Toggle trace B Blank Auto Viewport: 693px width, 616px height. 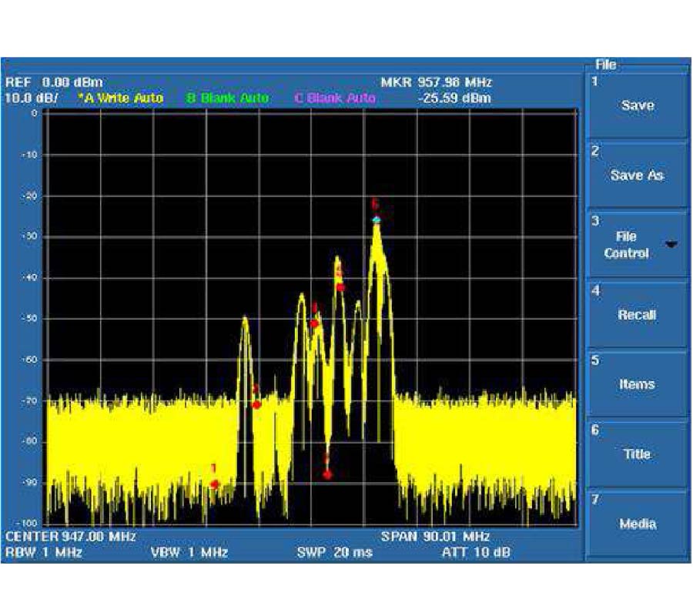[x=227, y=99]
